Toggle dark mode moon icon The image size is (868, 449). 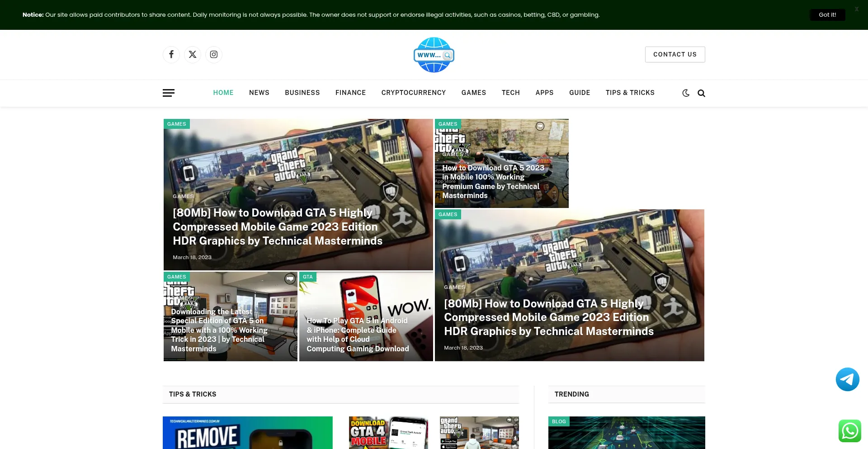(686, 93)
